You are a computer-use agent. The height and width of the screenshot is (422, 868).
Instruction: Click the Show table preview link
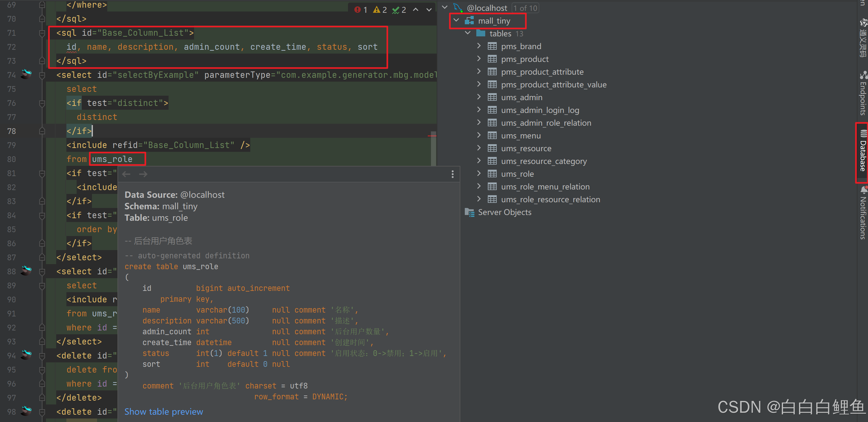coord(163,411)
